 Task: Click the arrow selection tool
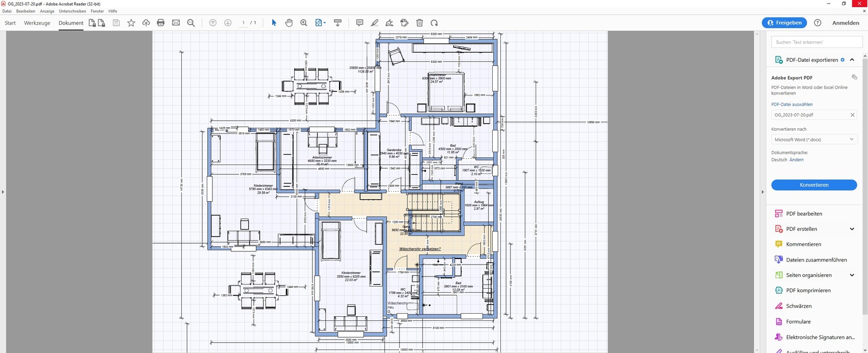(274, 23)
